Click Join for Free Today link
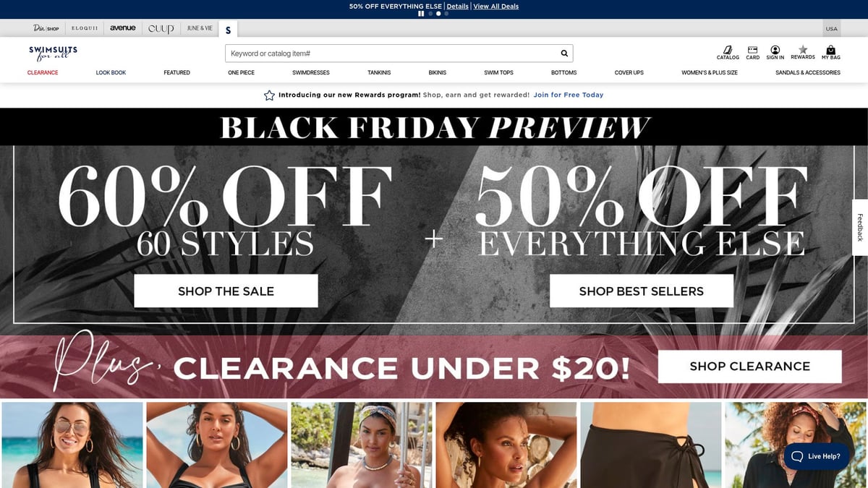868x488 pixels. click(569, 95)
